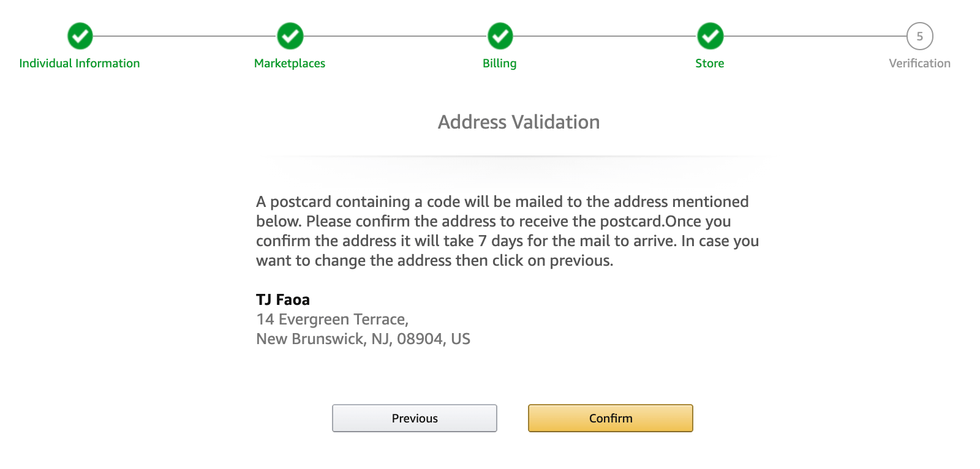Click progress line between Marketplaces and Billing
This screenshot has height=469, width=980.
pyautogui.click(x=395, y=36)
